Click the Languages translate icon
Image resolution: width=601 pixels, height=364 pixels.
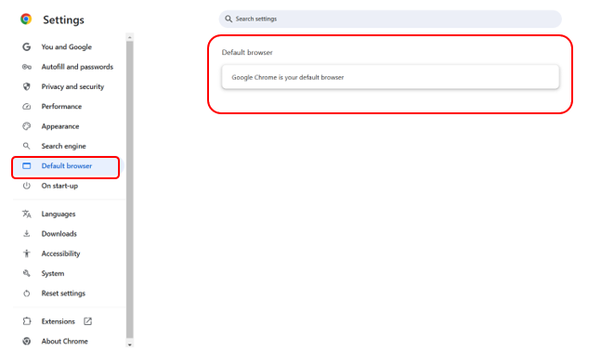pyautogui.click(x=26, y=214)
